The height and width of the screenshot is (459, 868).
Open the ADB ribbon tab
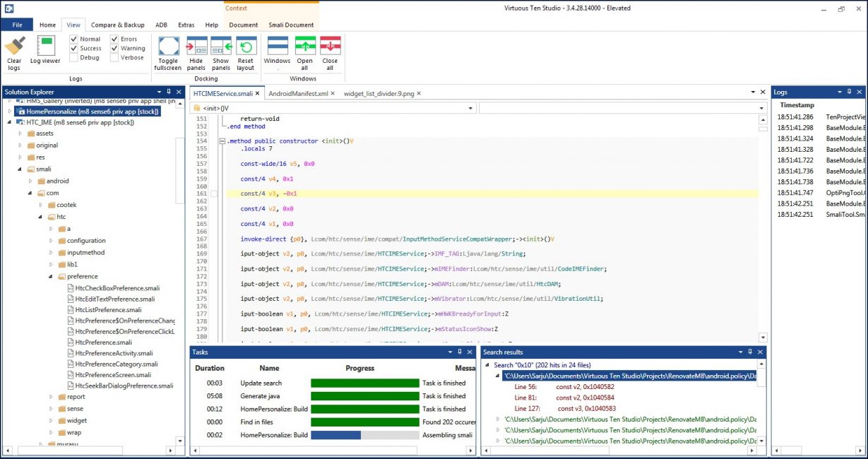(x=162, y=25)
